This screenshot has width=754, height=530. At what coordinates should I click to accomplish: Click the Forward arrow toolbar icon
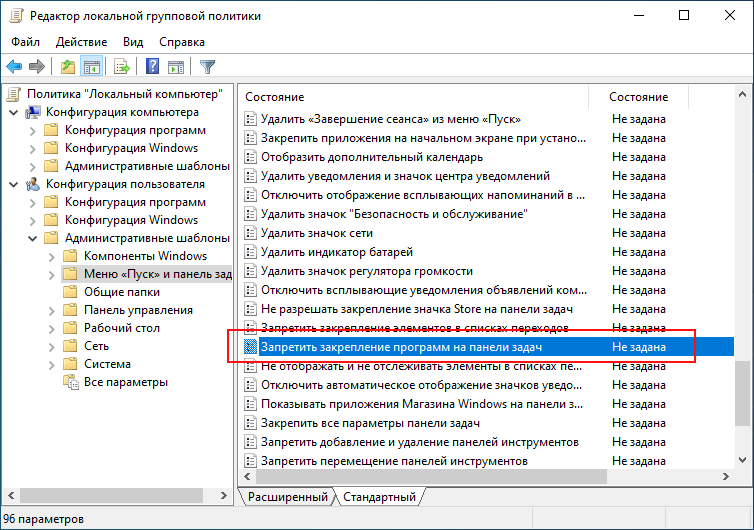pyautogui.click(x=37, y=66)
